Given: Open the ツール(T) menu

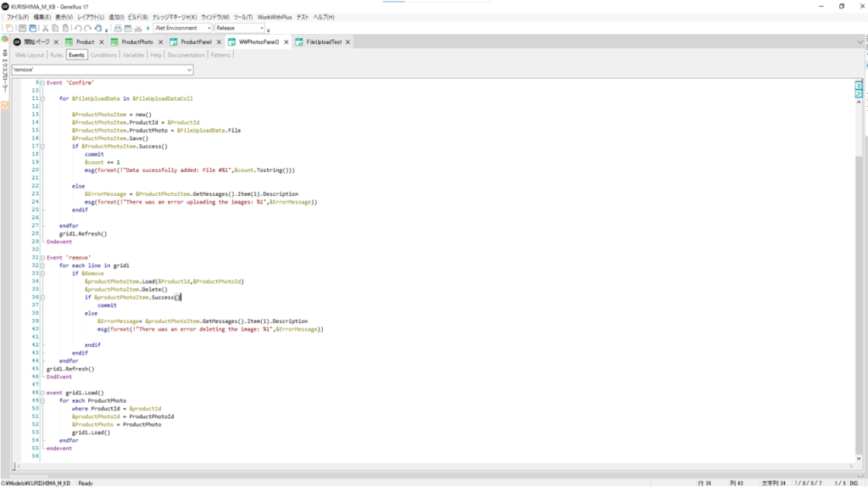Looking at the screenshot, I should click(243, 17).
